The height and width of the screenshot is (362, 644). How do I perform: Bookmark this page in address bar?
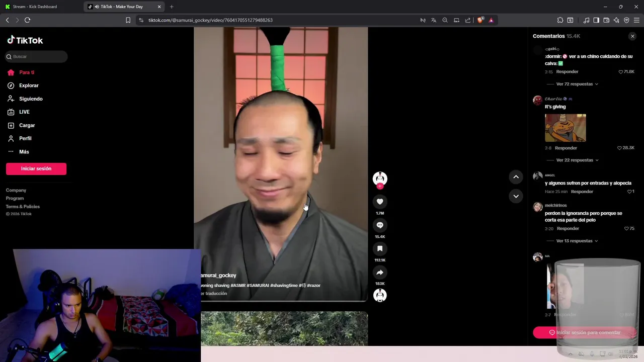(128, 20)
